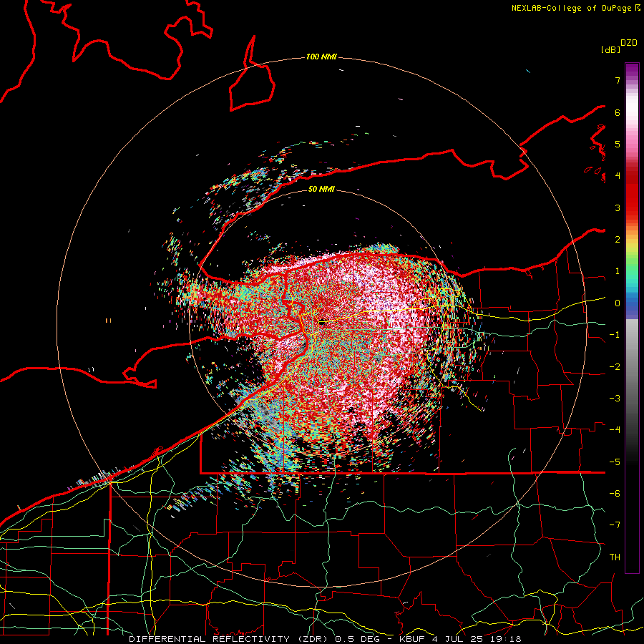The height and width of the screenshot is (644, 644).
Task: Click the -1 value on the scale
Action: click(x=615, y=335)
